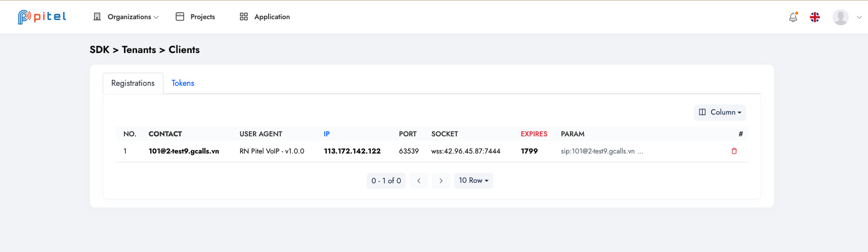
Task: Sort by the IP column header
Action: coord(327,134)
